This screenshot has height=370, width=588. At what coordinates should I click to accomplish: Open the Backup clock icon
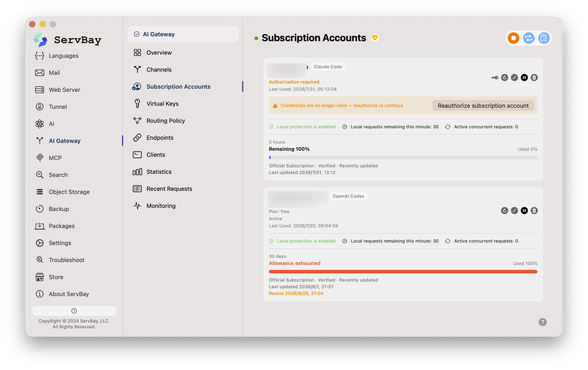[x=40, y=209]
